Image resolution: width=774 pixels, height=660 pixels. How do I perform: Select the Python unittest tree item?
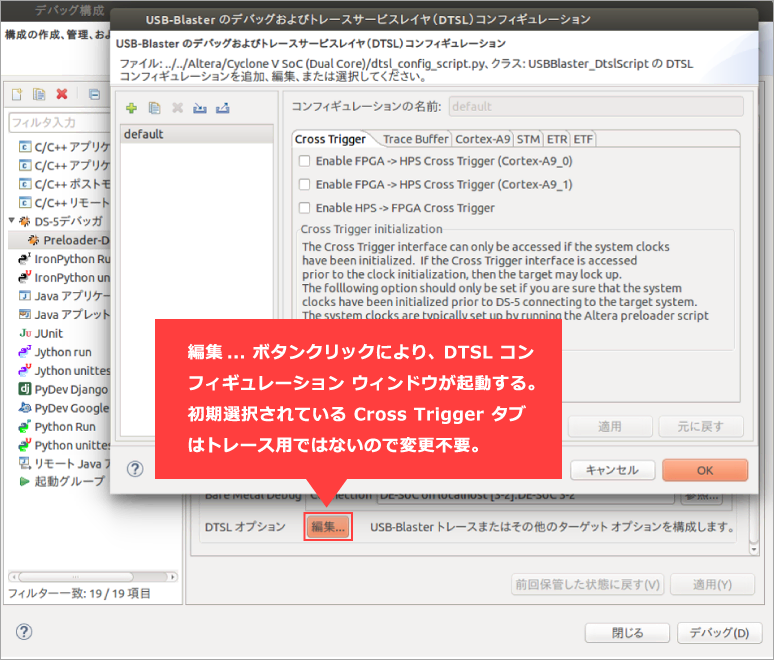tap(64, 445)
